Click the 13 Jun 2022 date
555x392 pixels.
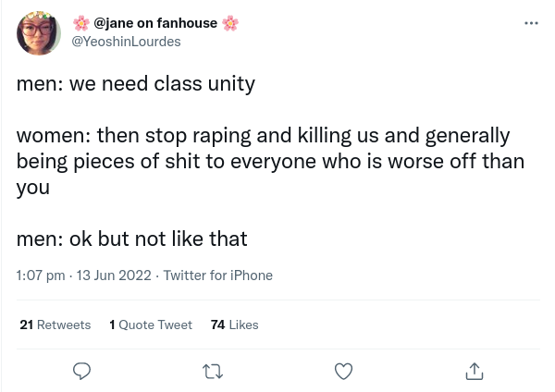(114, 276)
